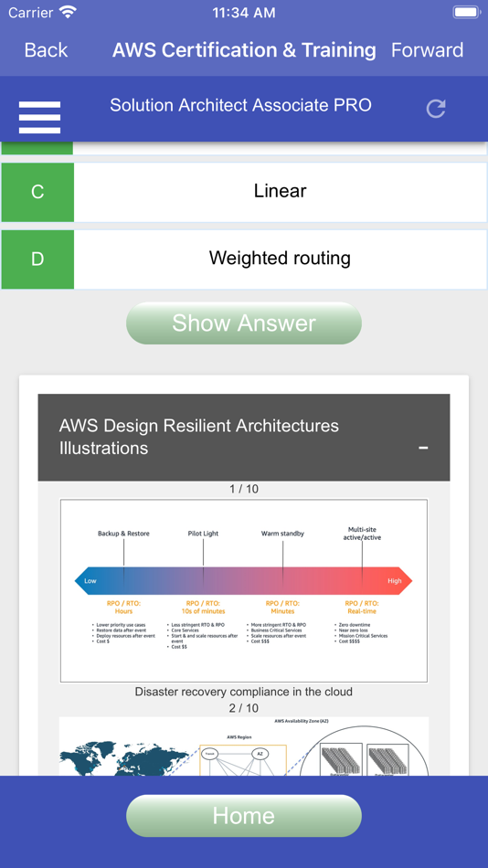Screen dimensions: 488x868
Task: Open the AWS Region map illustration
Action: coord(244,746)
